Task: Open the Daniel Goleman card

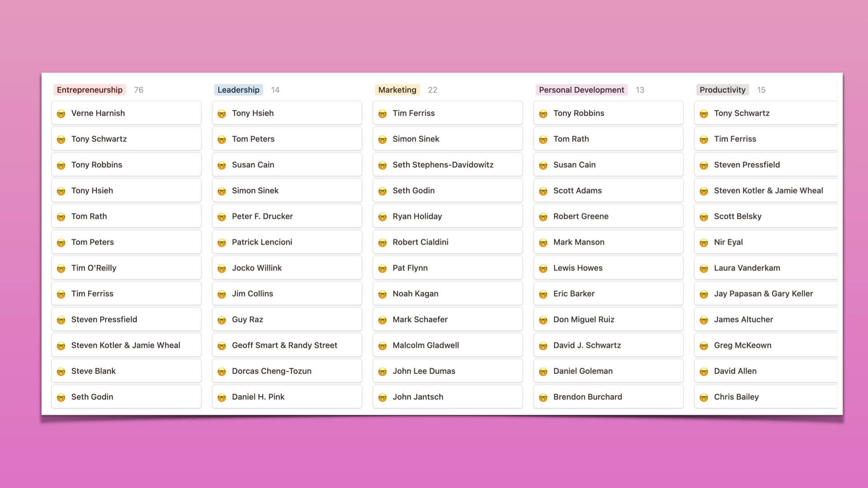Action: [x=609, y=371]
